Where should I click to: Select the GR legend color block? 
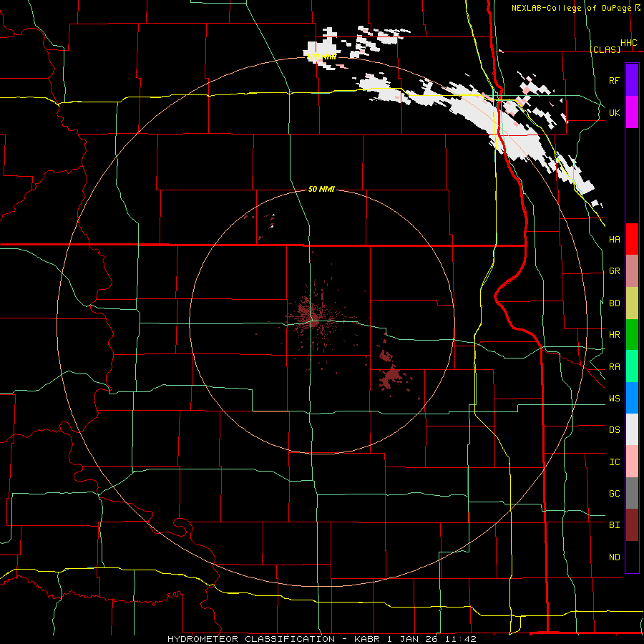pos(632,271)
